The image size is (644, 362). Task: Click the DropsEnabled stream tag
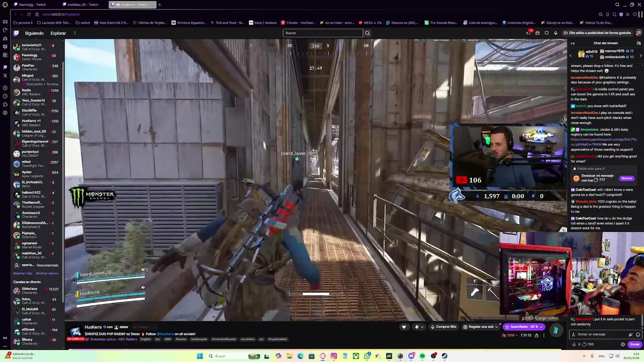277,339
